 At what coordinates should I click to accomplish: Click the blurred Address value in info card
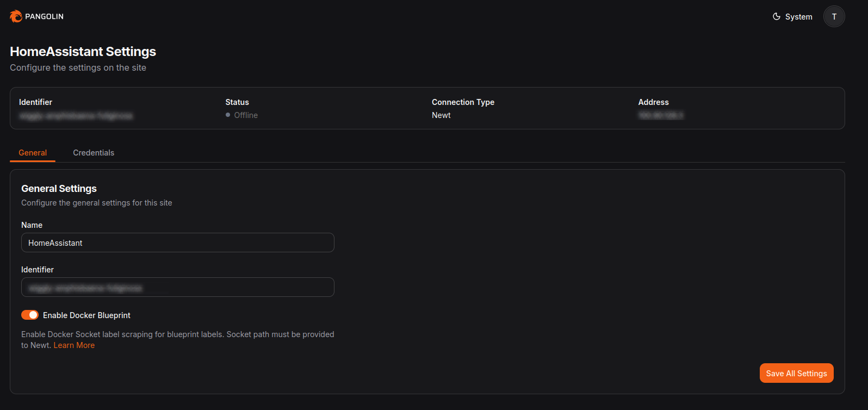(660, 115)
